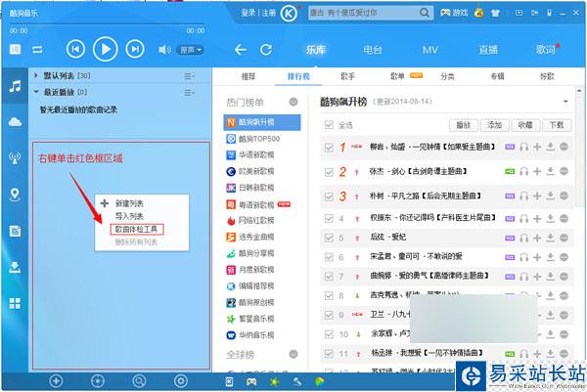Expand the 默认列表 playlist
The height and width of the screenshot is (392, 587).
click(x=36, y=75)
